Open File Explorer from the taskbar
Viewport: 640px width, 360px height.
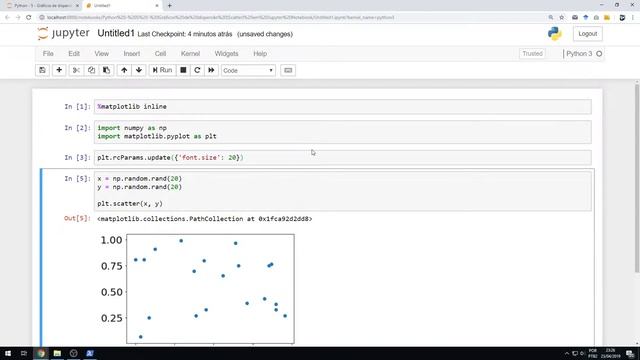click(57, 353)
